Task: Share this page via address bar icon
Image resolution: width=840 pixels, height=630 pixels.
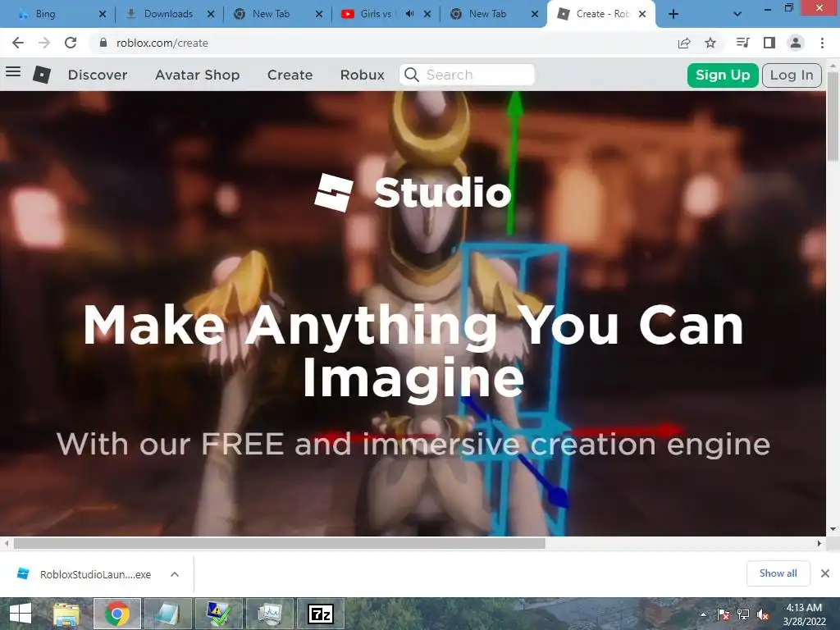Action: (684, 43)
